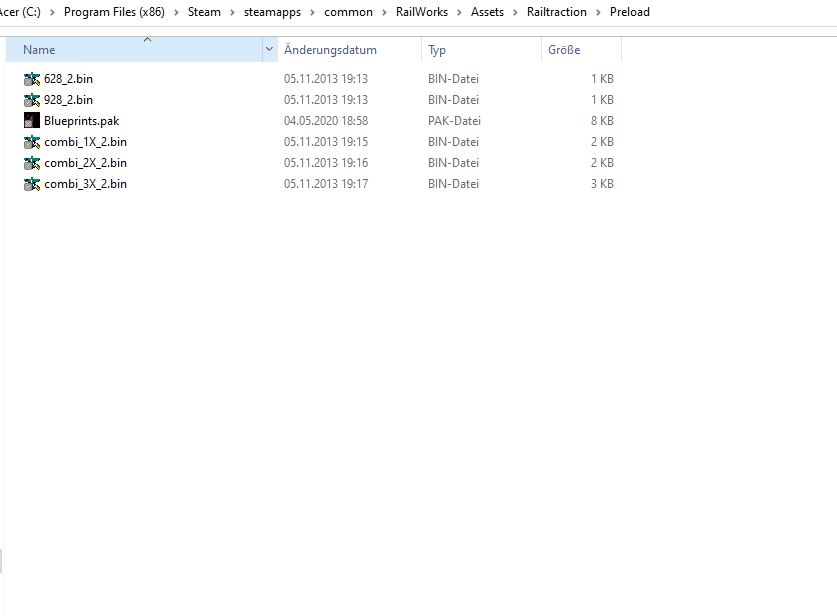This screenshot has width=837, height=616.
Task: Go to Acer (C:) in the breadcrumb
Action: tap(20, 12)
